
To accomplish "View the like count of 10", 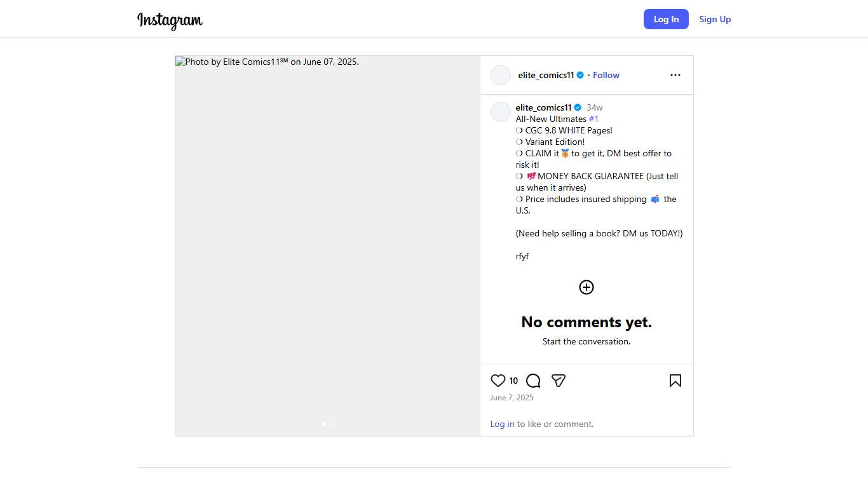I will pyautogui.click(x=513, y=381).
